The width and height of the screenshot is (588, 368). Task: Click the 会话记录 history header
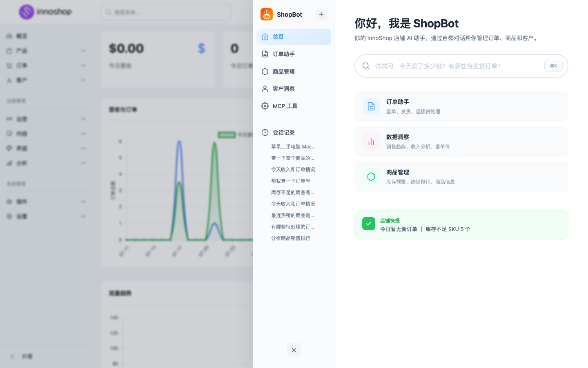coord(294,132)
